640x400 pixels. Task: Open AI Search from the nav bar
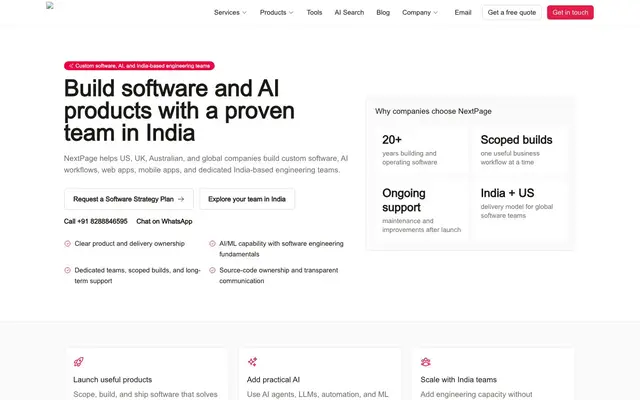[x=349, y=13]
